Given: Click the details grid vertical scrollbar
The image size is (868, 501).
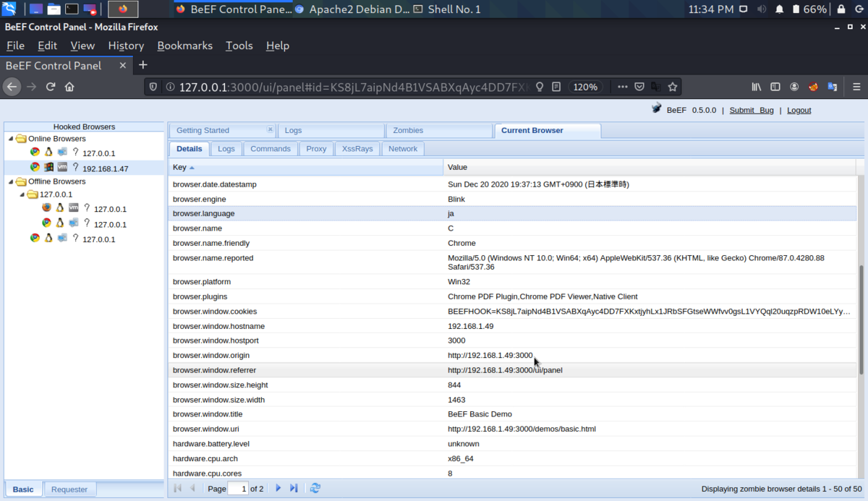Looking at the screenshot, I should tap(861, 318).
